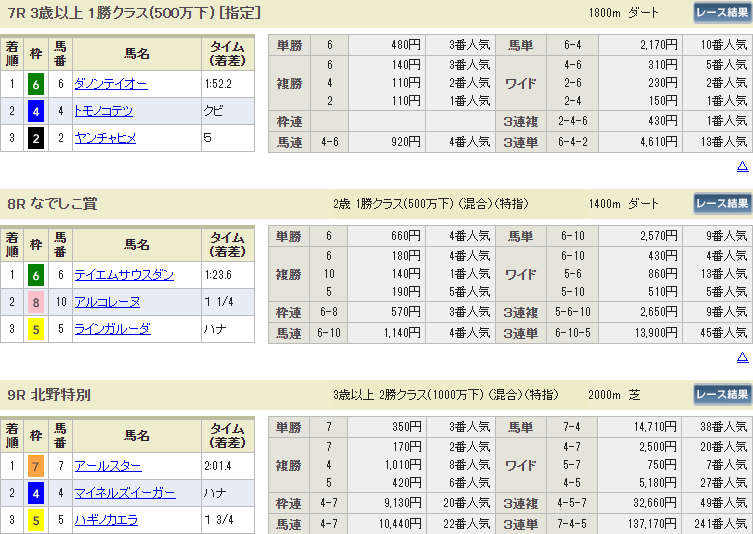Select 8R distance 1400m ダート
The width and height of the screenshot is (753, 534).
pyautogui.click(x=624, y=204)
